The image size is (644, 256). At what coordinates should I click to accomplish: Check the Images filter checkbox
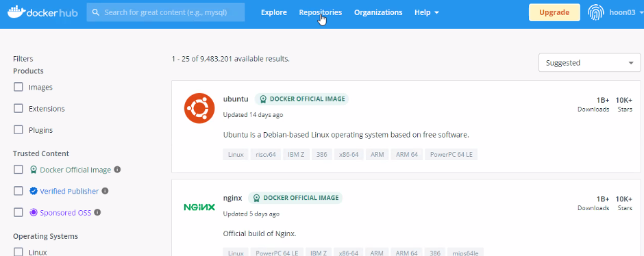[x=18, y=87]
